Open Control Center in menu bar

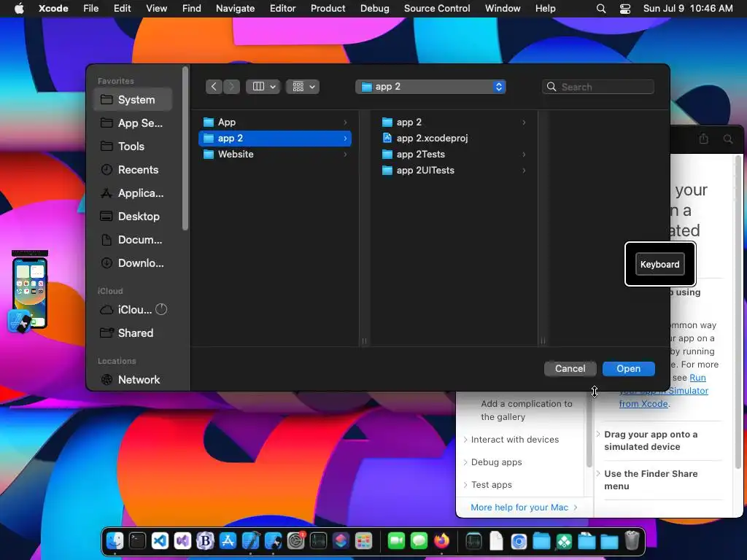[x=625, y=8]
